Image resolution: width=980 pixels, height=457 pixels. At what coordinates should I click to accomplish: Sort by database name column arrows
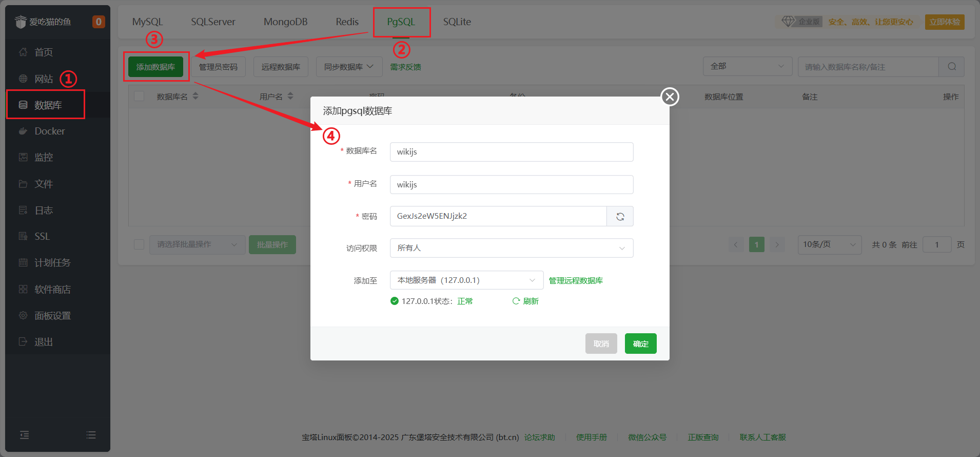[195, 97]
